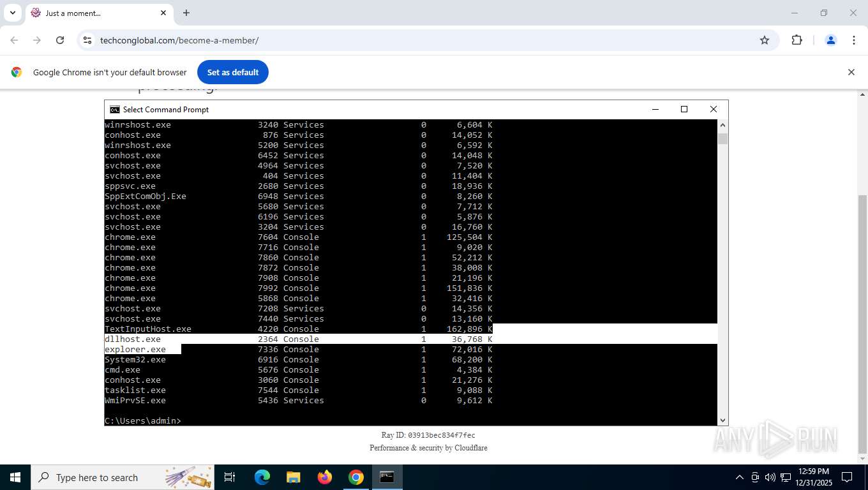868x490 pixels.
Task: Click the Command Prompt title bar icon
Action: pos(115,110)
